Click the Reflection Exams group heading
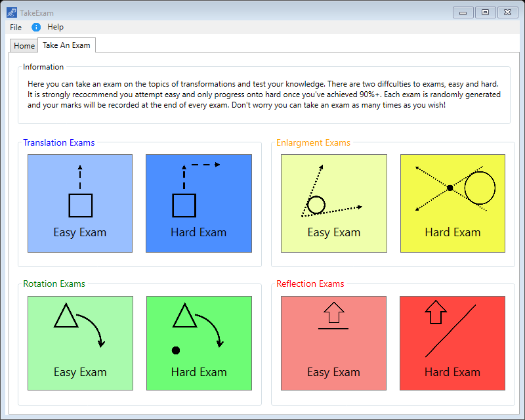Viewport: 525px width, 420px height. point(310,283)
